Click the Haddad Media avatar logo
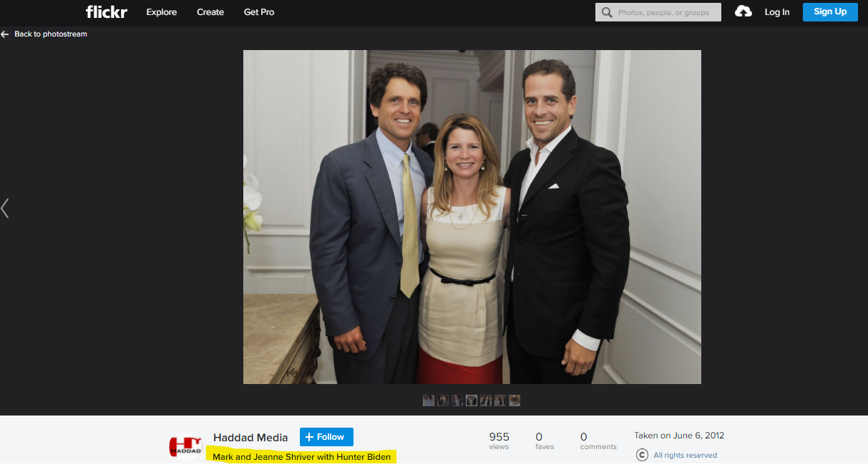Screen dimensions: 868x467 click(186, 446)
